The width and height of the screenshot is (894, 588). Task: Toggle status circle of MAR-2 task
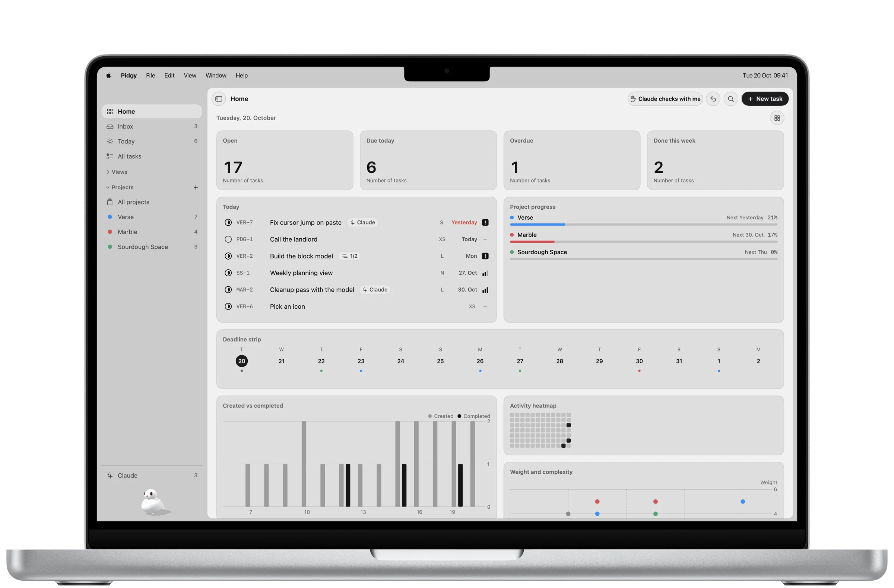click(228, 289)
